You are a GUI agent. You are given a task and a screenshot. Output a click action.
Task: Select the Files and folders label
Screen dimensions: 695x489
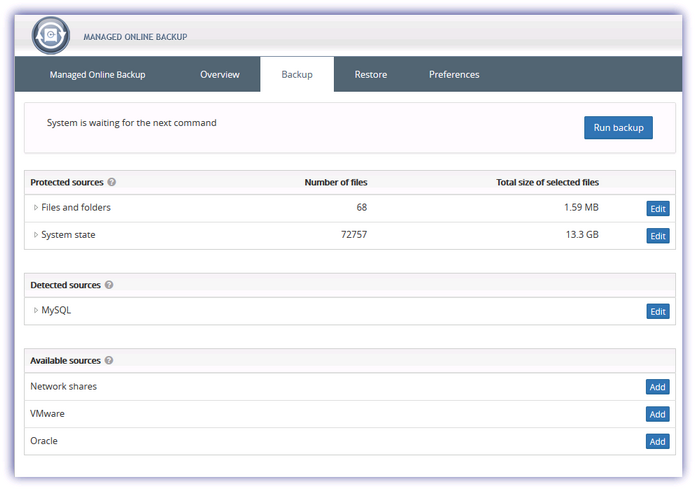coord(76,207)
